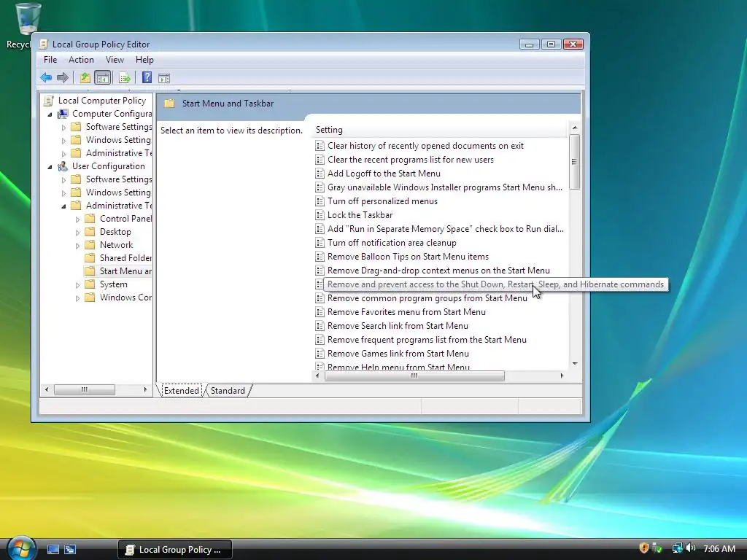
Task: Expand the System tree node arrow
Action: [x=77, y=285]
